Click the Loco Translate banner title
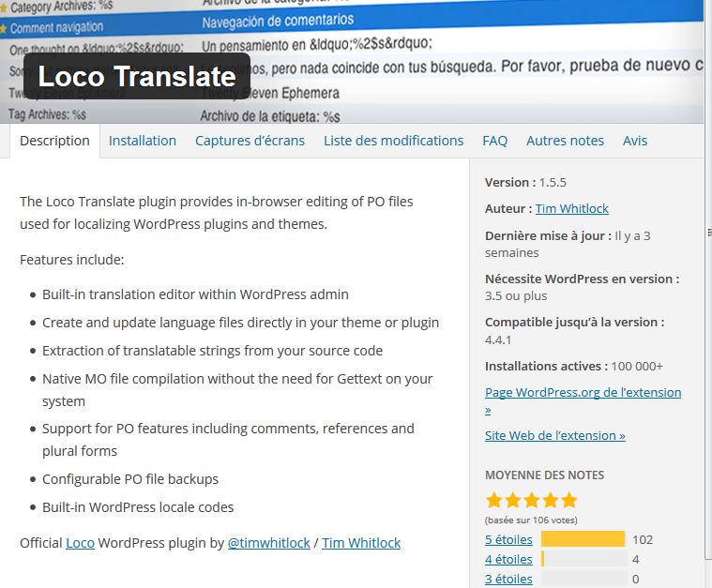Viewport: 712px width, 588px height. click(137, 76)
